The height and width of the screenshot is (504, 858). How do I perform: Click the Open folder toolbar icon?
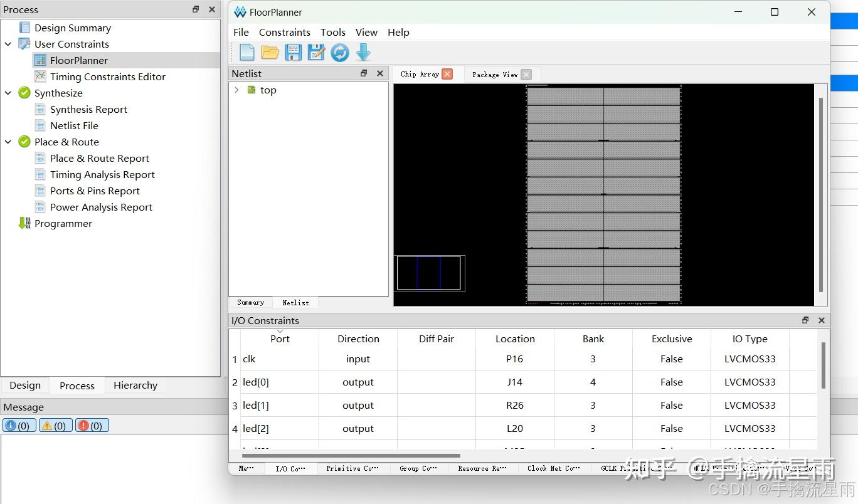(x=270, y=53)
